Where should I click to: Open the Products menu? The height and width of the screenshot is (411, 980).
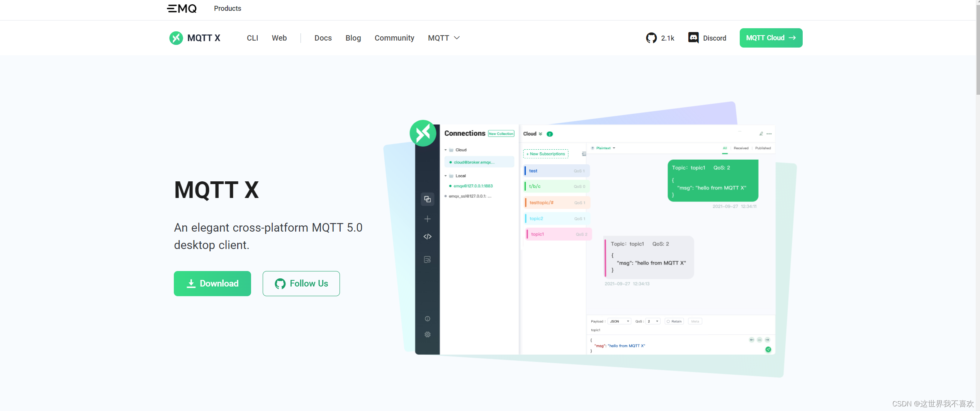(227, 9)
